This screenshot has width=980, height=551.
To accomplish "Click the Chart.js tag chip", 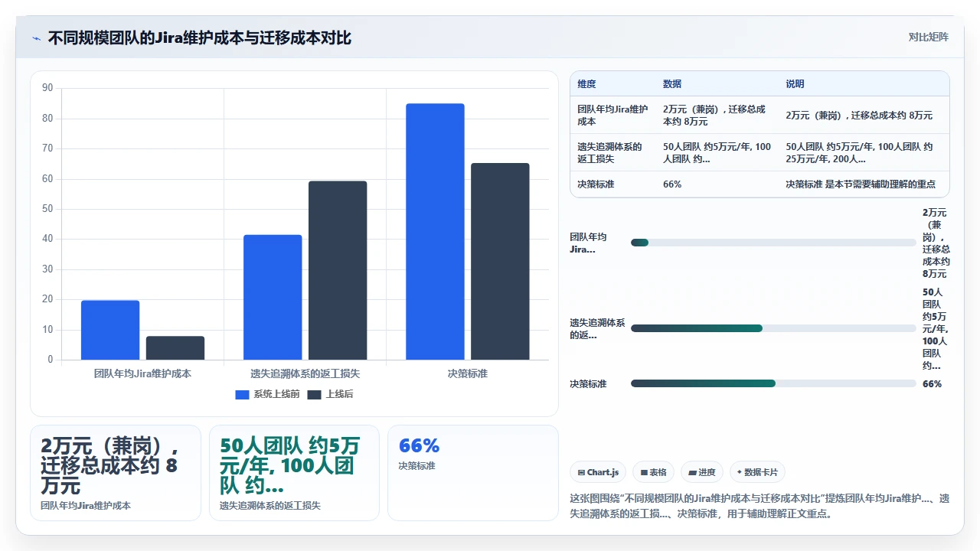I will pyautogui.click(x=598, y=472).
